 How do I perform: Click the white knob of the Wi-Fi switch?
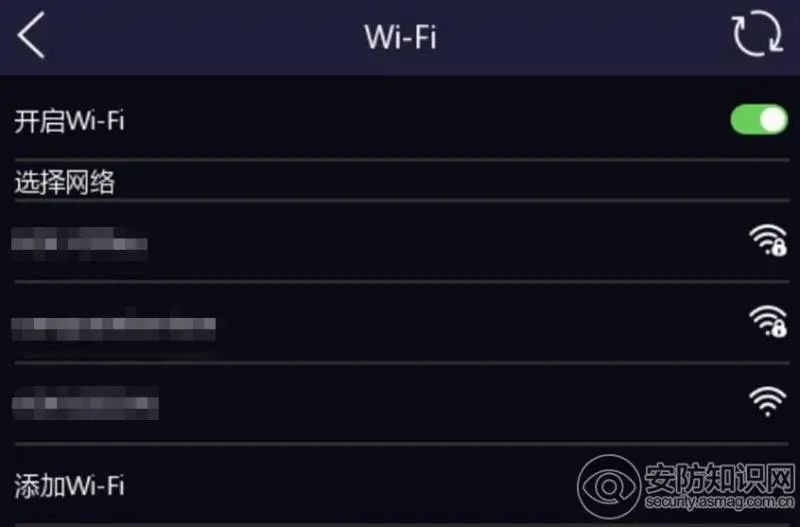coord(773,121)
